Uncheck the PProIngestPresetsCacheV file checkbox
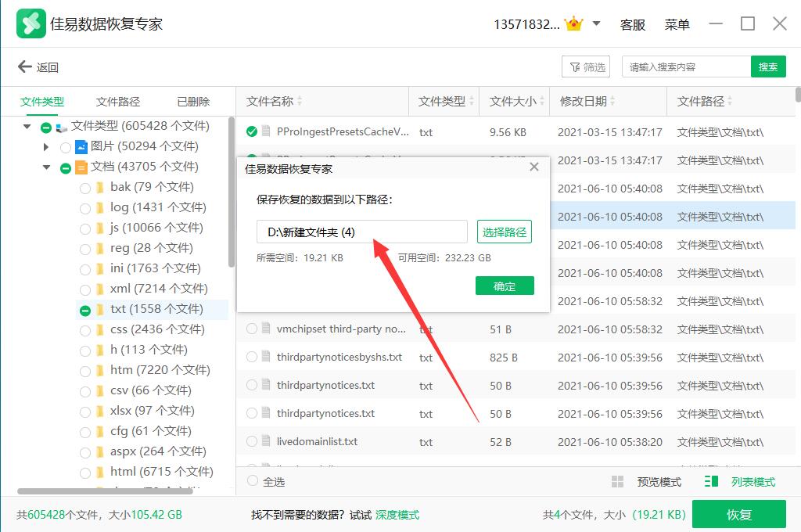Image resolution: width=801 pixels, height=532 pixels. coord(252,132)
